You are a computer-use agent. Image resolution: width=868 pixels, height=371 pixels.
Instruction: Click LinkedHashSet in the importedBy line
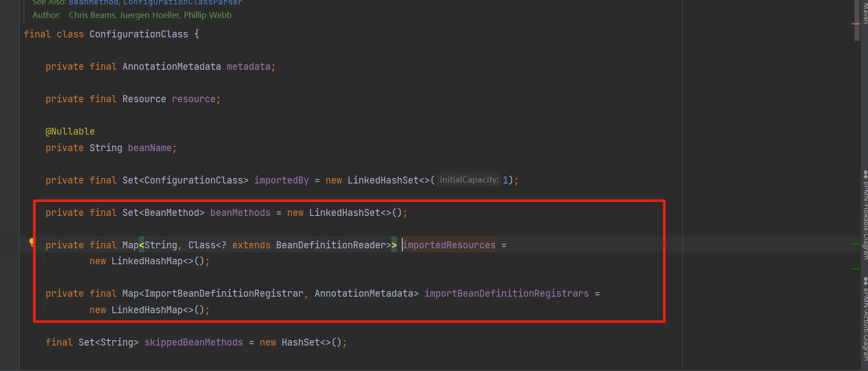click(383, 180)
